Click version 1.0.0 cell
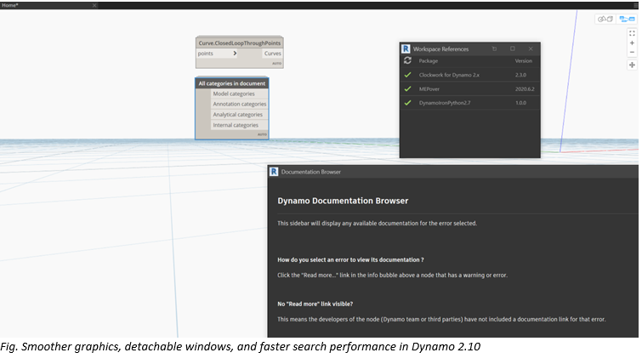The image size is (642, 364). 520,103
